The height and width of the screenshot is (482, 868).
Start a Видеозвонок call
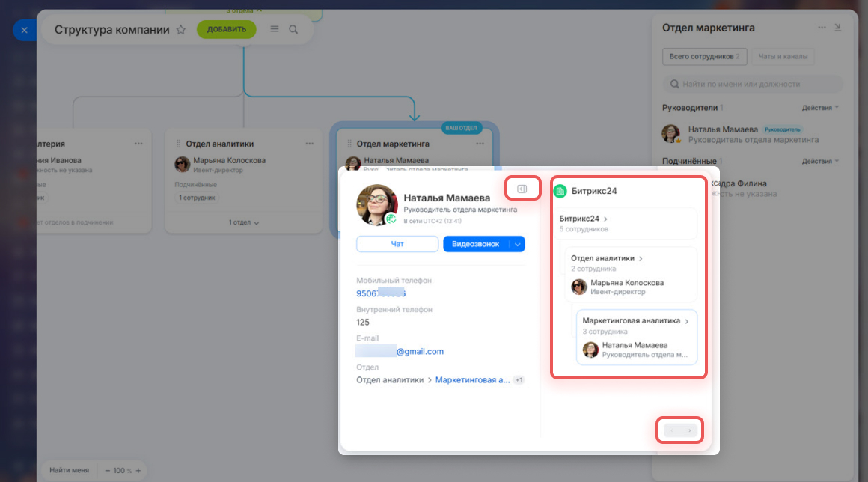[x=475, y=244]
